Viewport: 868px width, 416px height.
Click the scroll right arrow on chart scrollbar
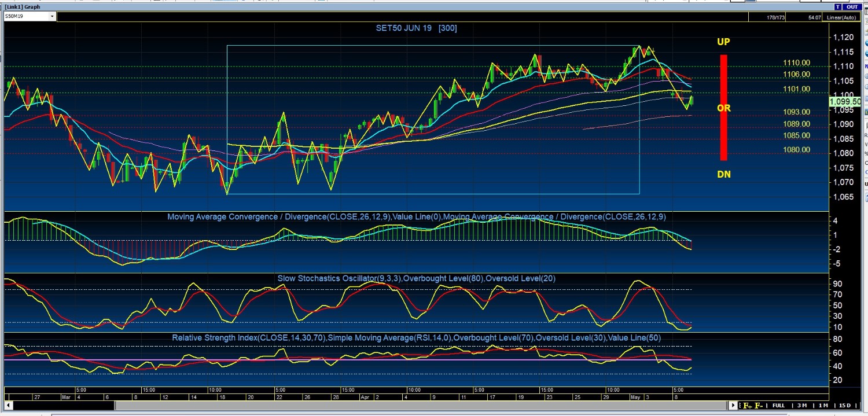coord(733,406)
